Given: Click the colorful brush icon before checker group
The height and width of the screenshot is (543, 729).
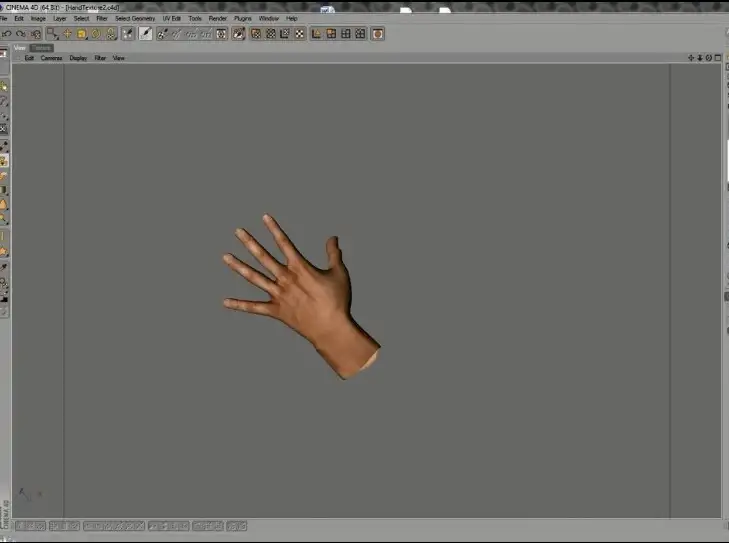Looking at the screenshot, I should click(x=239, y=33).
